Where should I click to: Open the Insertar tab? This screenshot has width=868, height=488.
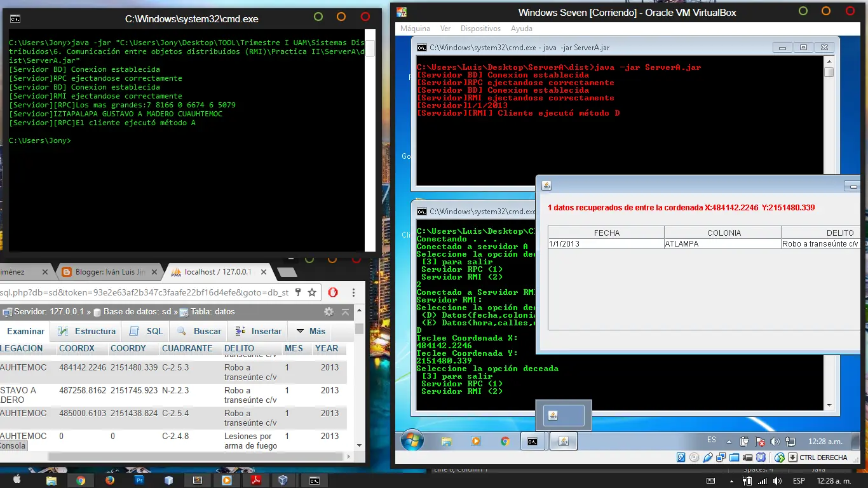(x=259, y=331)
